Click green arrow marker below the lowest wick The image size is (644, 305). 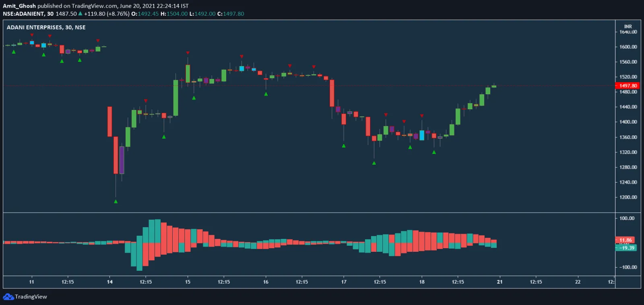point(116,201)
